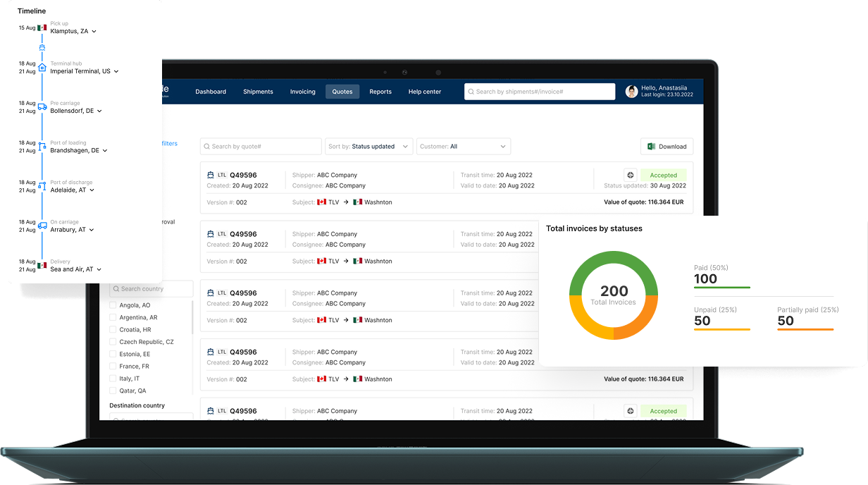Viewport: 868px width, 485px height.
Task: Check the Angola, AO checkbox
Action: (x=113, y=305)
